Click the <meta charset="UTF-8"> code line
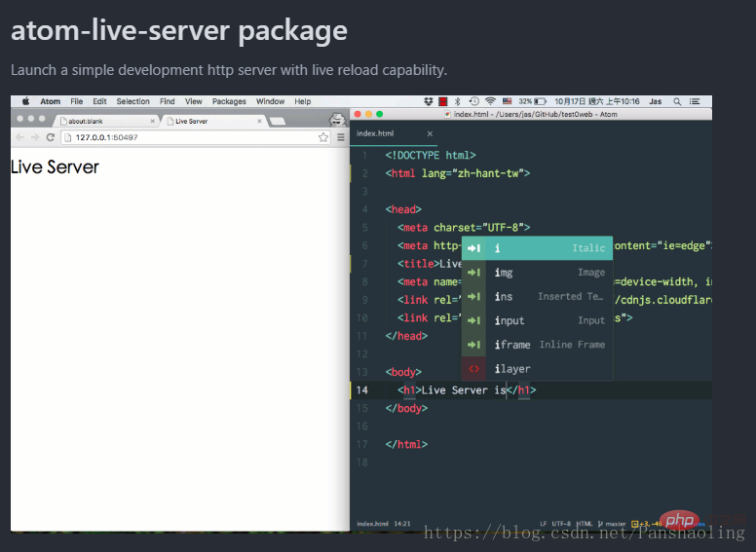 (x=464, y=228)
